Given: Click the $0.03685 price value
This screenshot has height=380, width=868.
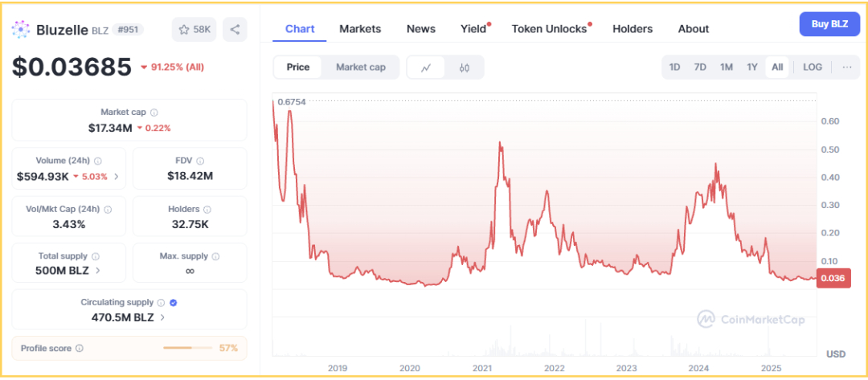Looking at the screenshot, I should 72,67.
